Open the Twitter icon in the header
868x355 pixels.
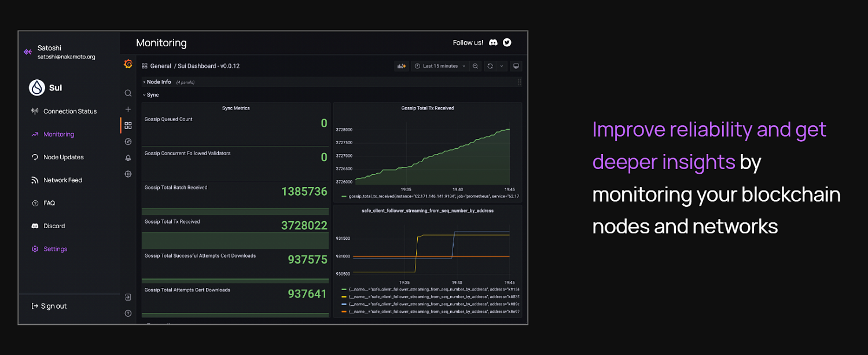click(x=507, y=42)
